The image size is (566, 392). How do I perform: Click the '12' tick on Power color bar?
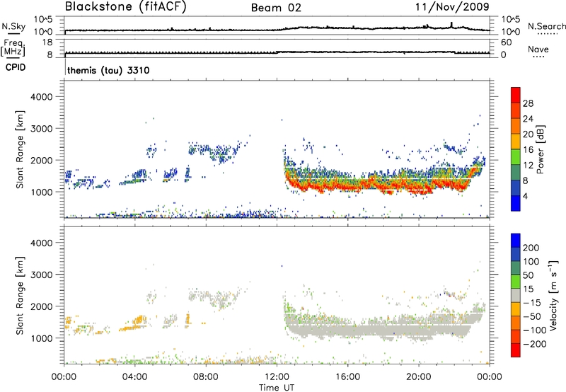click(528, 165)
